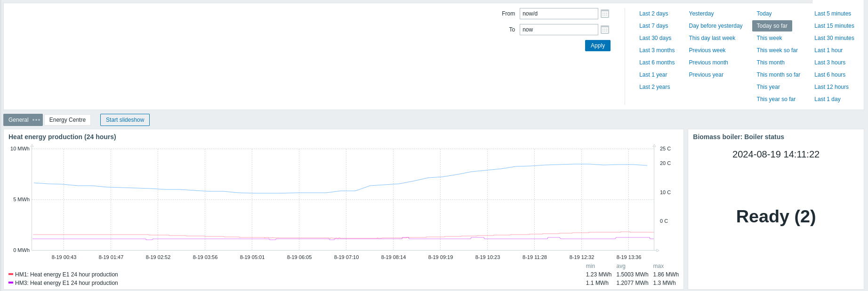Select the Last 5 minutes range
The image size is (868, 291).
[x=832, y=14]
